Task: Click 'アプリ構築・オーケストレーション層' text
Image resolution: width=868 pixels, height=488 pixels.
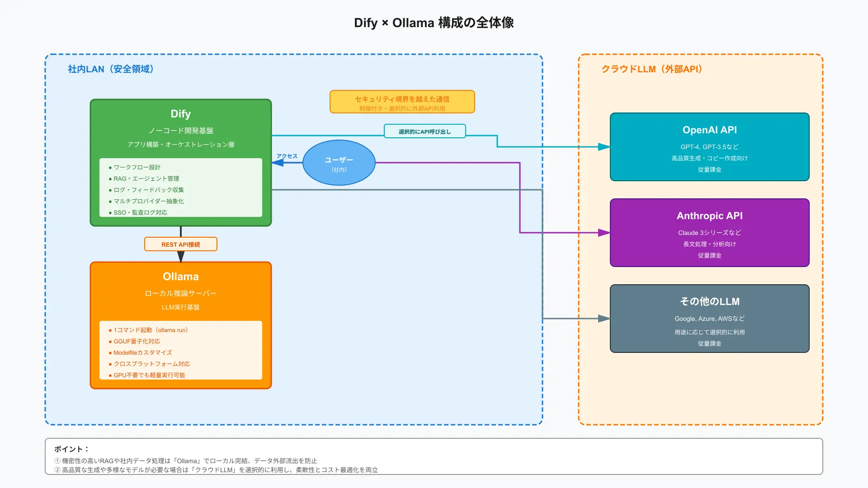Action: tap(180, 145)
